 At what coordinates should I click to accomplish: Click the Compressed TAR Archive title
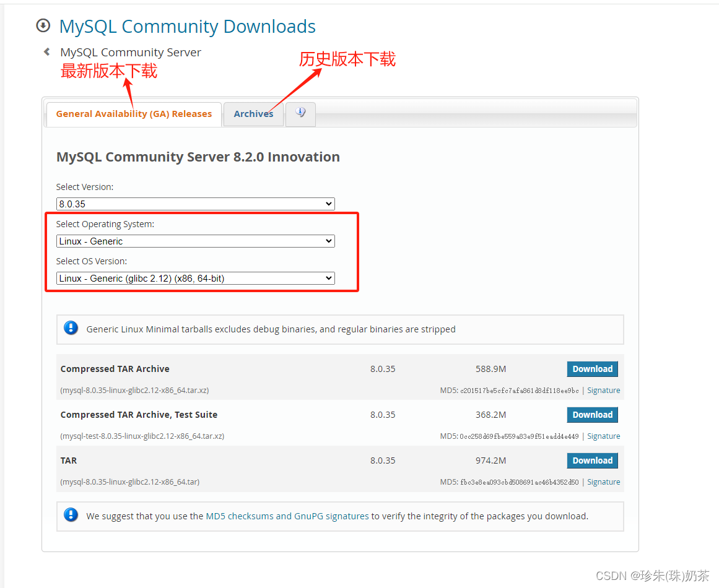[x=115, y=369]
